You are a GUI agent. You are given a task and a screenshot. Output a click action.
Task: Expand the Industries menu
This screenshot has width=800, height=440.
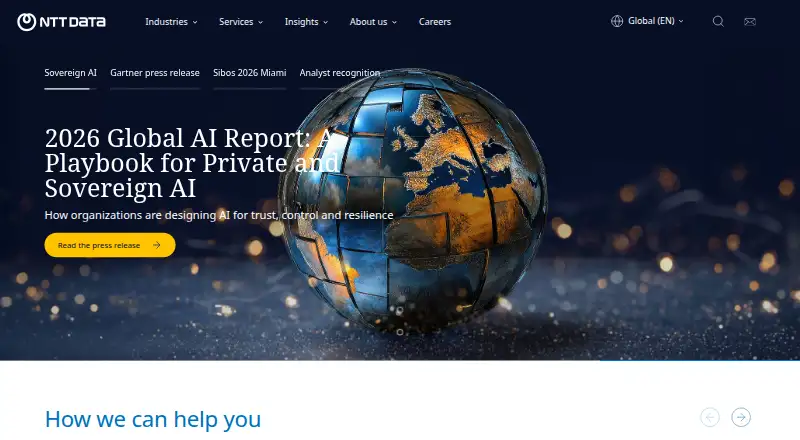[171, 22]
